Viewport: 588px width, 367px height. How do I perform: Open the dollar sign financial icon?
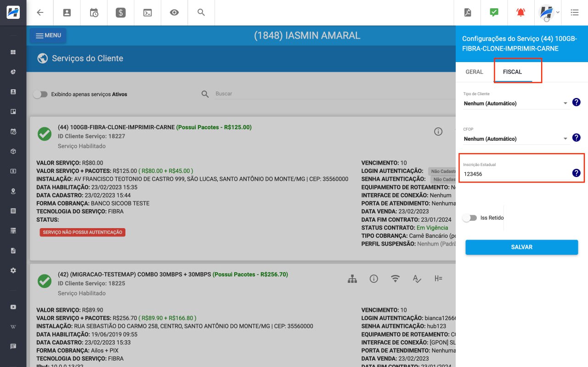[x=120, y=12]
